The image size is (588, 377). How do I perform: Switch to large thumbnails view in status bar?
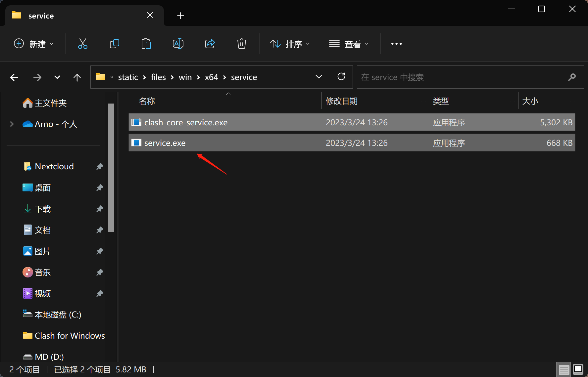tap(578, 369)
